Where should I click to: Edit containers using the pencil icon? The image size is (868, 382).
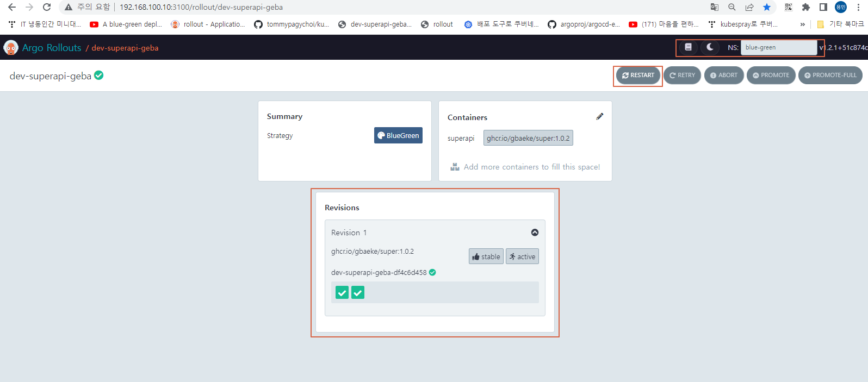(600, 116)
